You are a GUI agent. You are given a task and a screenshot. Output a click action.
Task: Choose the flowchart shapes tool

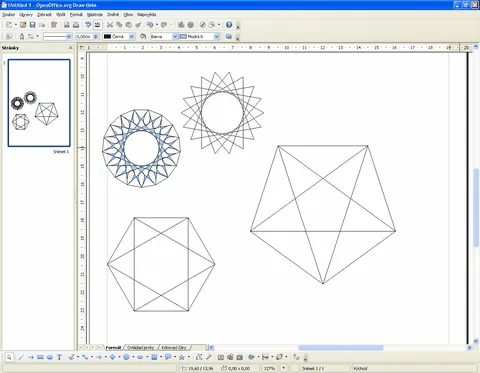[154, 357]
